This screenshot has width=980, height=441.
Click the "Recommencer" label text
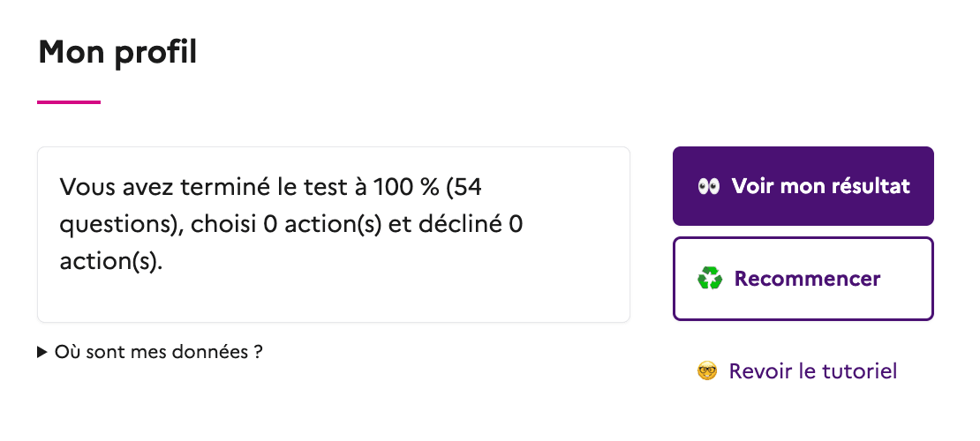(x=807, y=280)
